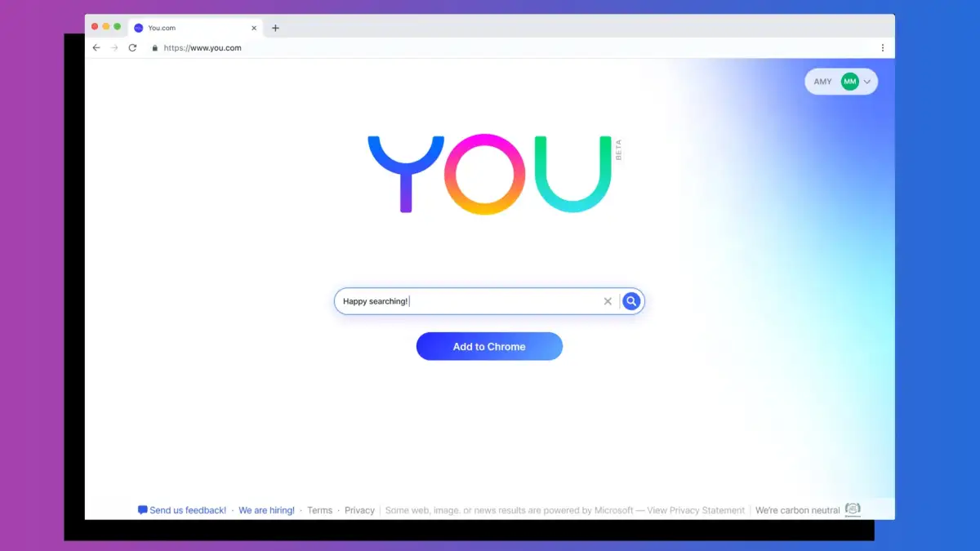Click the blue search magnifier button
Screen dimensions: 980x551
[x=630, y=301]
